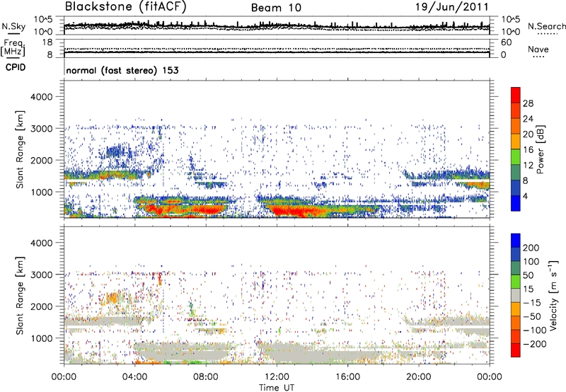Click "Slant Range [km]" on the velocity panel

pos(20,295)
